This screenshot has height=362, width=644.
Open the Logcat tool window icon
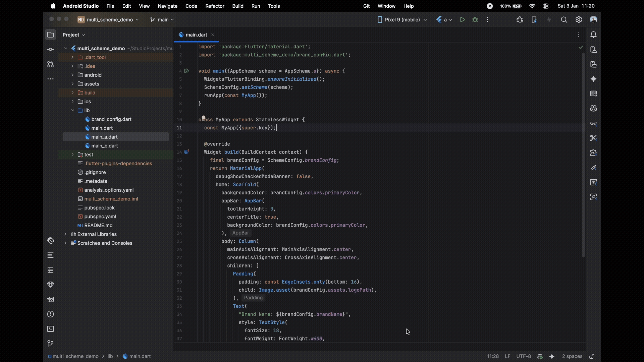pyautogui.click(x=50, y=300)
